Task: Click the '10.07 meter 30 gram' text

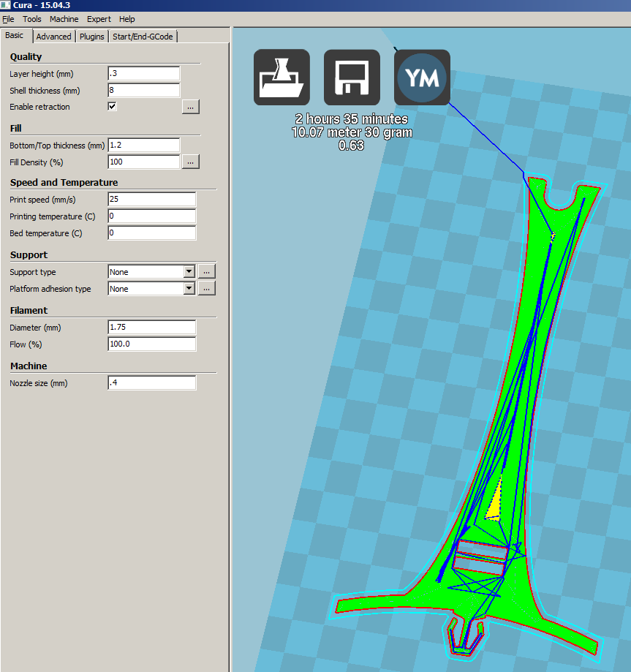Action: (352, 132)
